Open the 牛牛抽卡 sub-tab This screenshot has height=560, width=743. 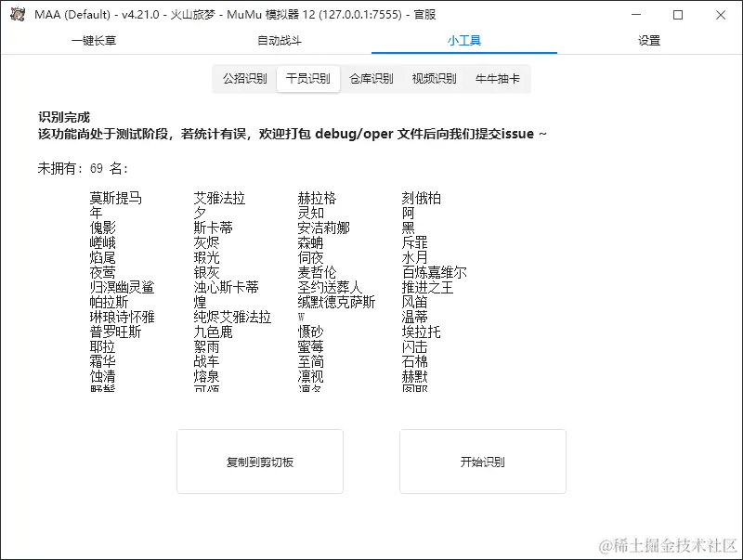point(497,79)
